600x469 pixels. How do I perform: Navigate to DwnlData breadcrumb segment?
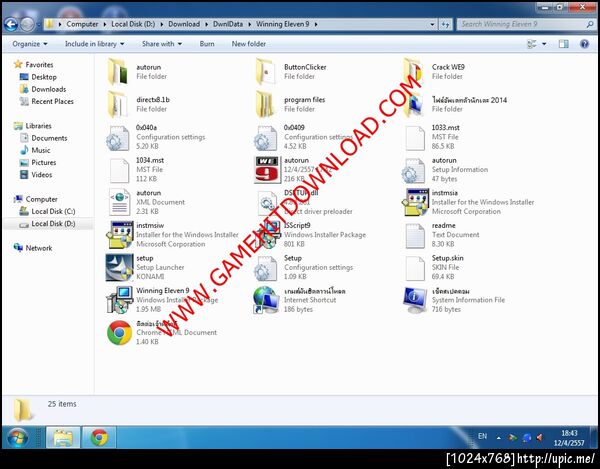click(228, 24)
